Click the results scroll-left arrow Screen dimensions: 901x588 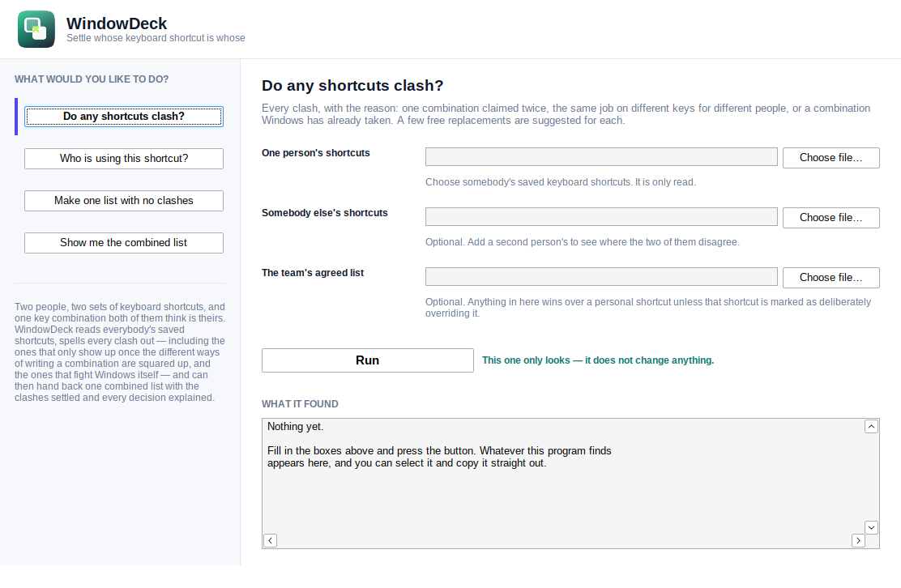click(270, 540)
